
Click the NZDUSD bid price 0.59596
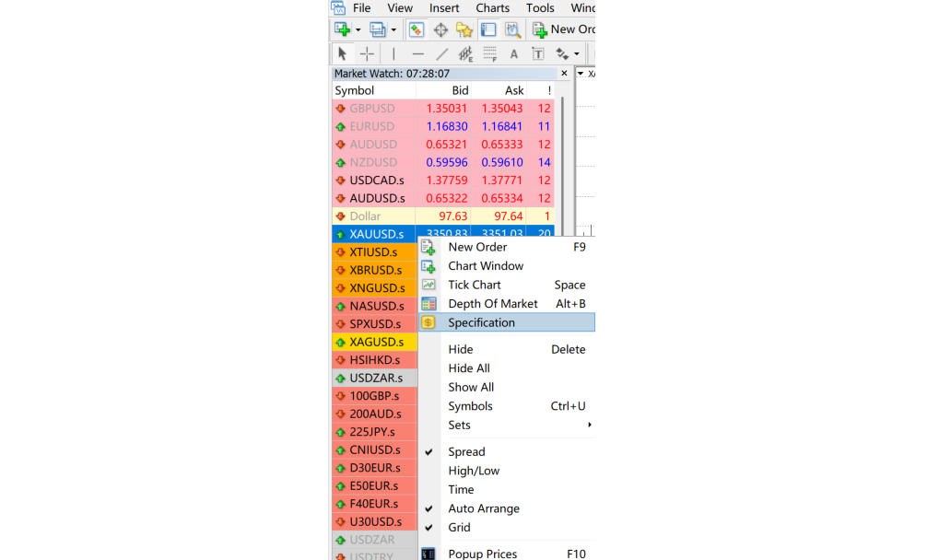pyautogui.click(x=446, y=162)
